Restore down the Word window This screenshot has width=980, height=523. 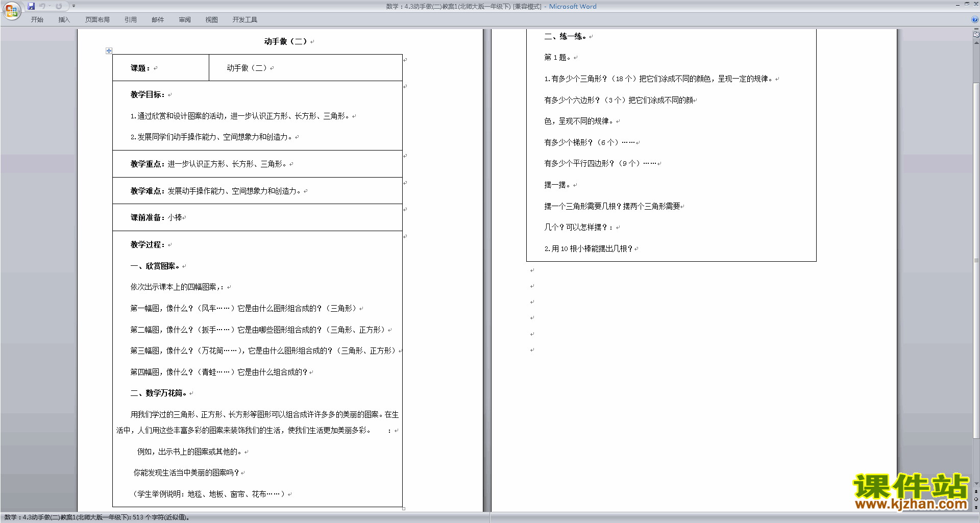click(967, 5)
